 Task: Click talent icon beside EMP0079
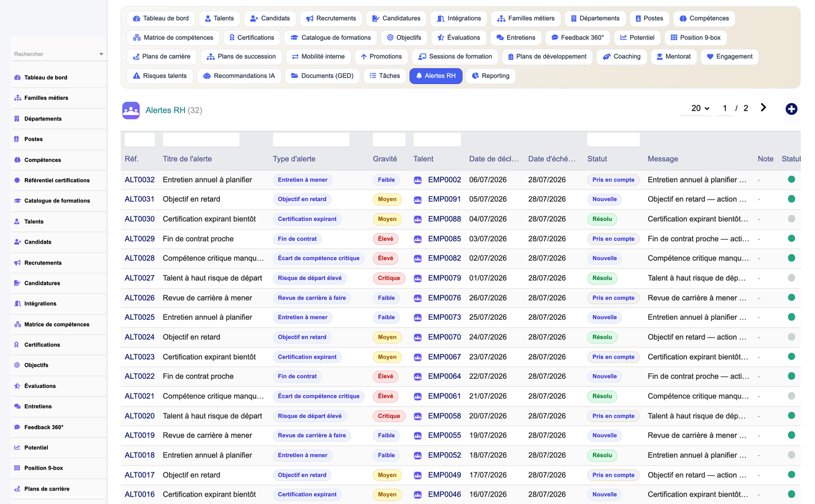click(417, 278)
